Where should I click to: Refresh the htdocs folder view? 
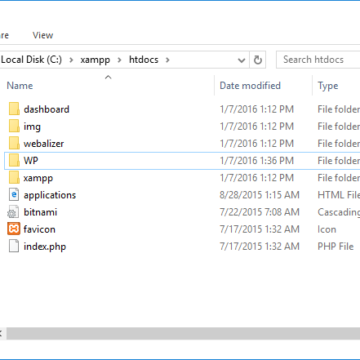pyautogui.click(x=257, y=60)
